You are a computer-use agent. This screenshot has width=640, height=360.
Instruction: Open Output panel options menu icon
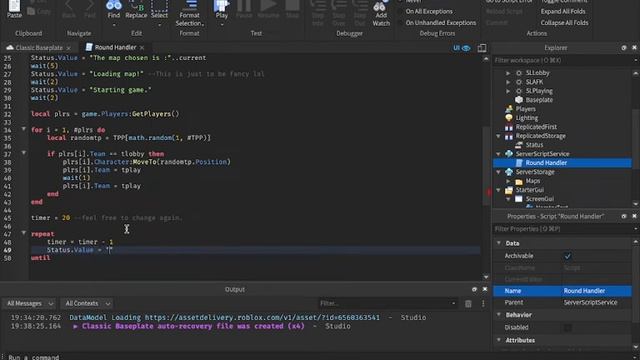483,304
